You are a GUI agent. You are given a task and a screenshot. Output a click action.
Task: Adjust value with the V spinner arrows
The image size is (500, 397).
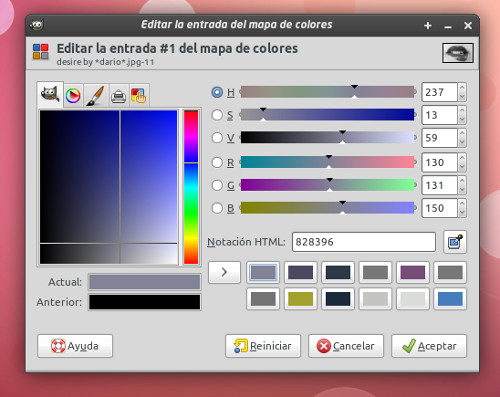(462, 138)
